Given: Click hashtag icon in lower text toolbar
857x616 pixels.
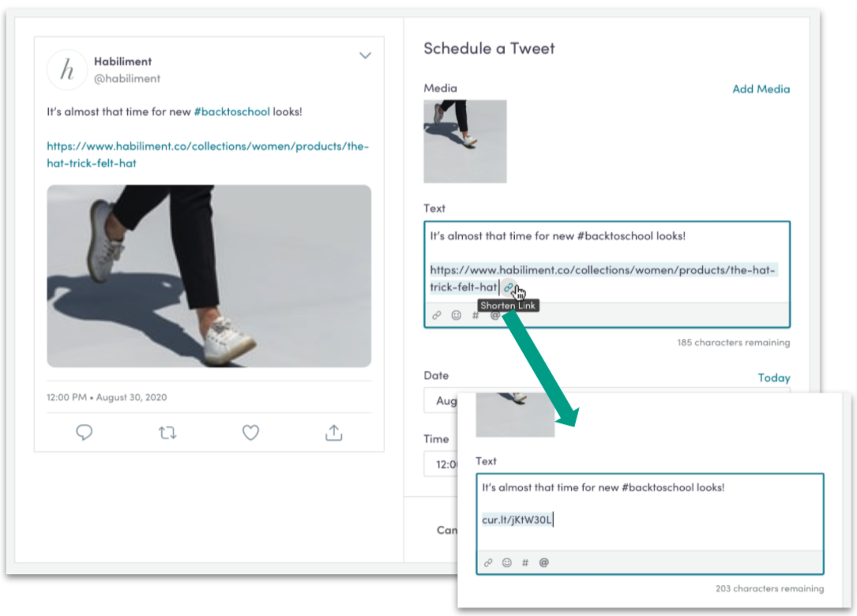Looking at the screenshot, I should (x=524, y=562).
